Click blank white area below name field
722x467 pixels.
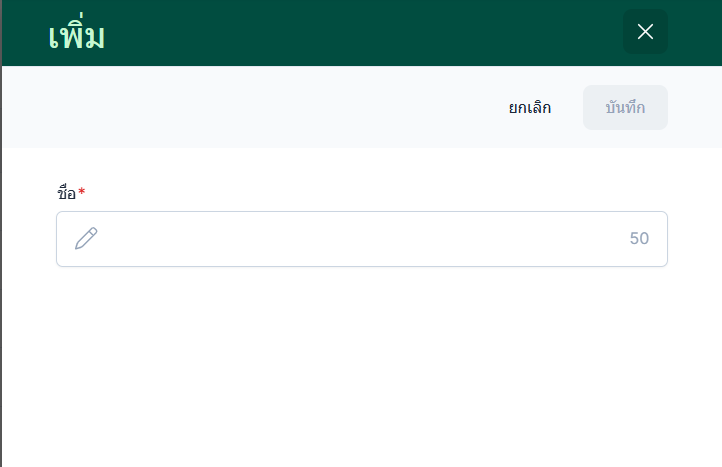tap(360, 370)
